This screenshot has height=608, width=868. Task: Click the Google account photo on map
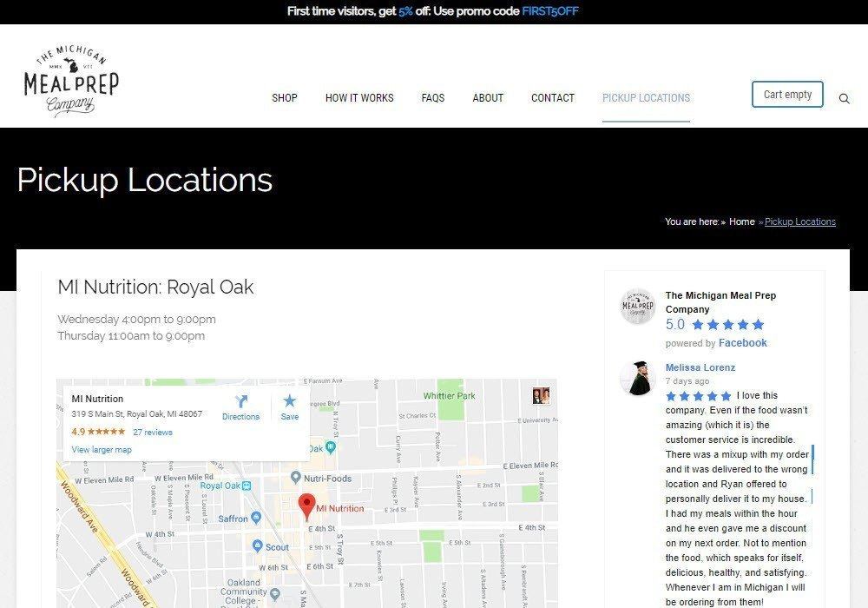(541, 396)
